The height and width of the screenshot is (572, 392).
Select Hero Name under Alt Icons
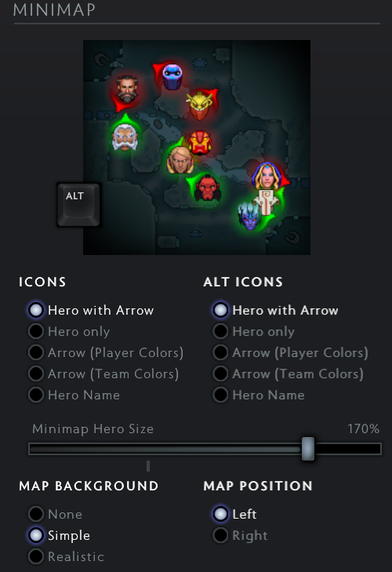(259, 395)
